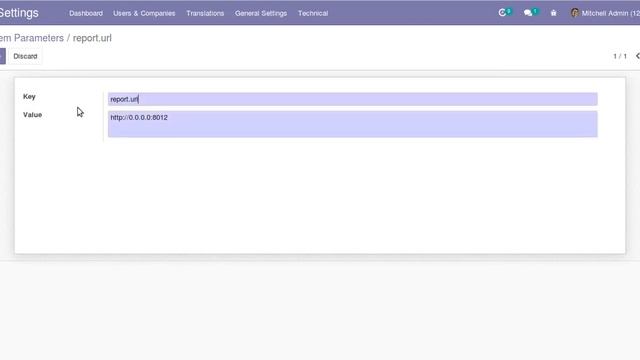Go to System Parameters breadcrumb

point(32,38)
